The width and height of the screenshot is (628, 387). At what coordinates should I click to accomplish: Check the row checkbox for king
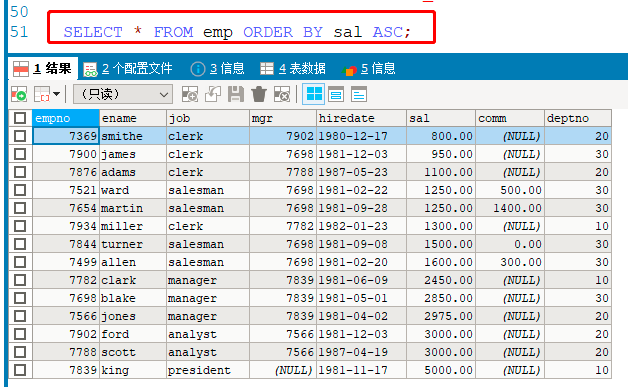[20, 370]
